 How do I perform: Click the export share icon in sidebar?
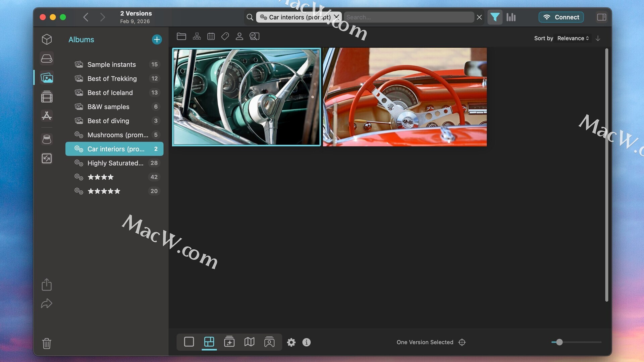pyautogui.click(x=47, y=285)
